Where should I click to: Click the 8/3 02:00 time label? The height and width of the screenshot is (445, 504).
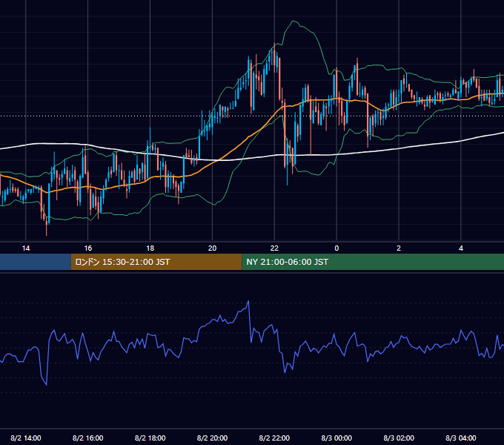click(399, 438)
